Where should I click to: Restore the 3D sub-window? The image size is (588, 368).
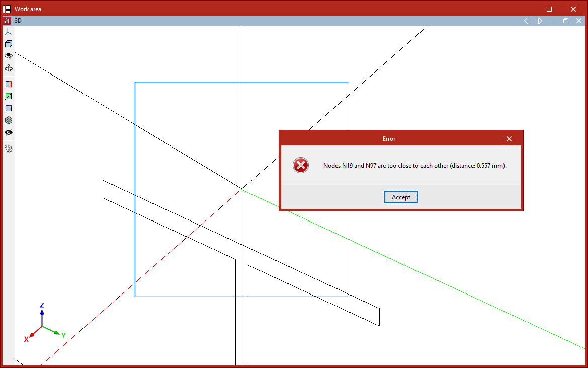point(566,21)
